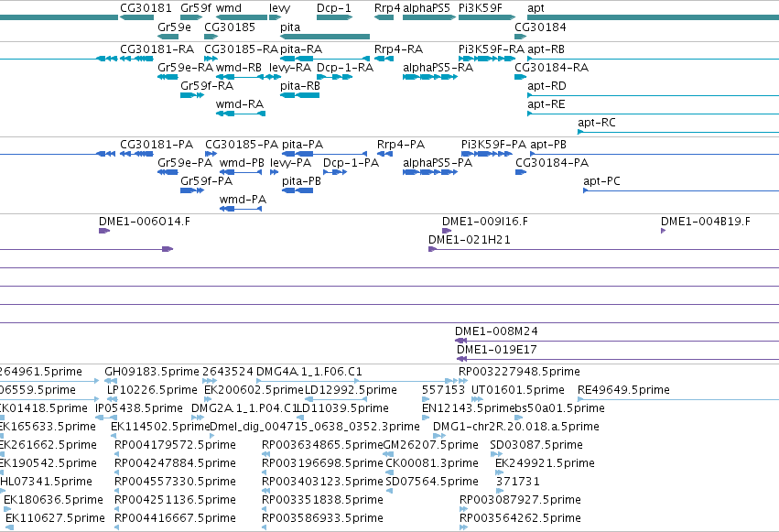Select the DME1-004B19.F clone feature
This screenshot has height=532, width=779.
664,231
